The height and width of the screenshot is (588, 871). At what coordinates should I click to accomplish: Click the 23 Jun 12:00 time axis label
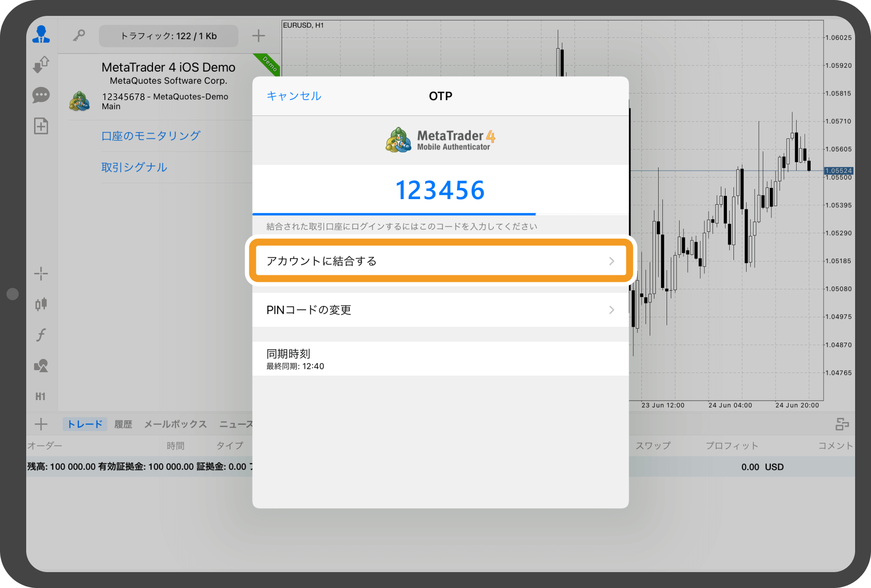coord(663,405)
